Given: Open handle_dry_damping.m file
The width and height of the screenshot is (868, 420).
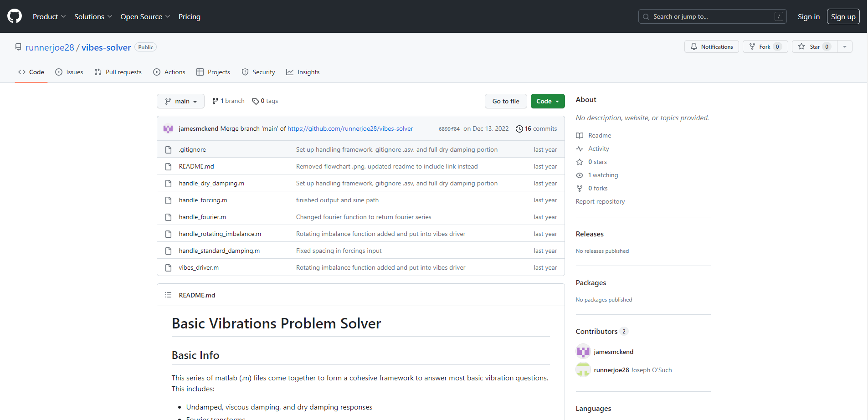Looking at the screenshot, I should 211,183.
